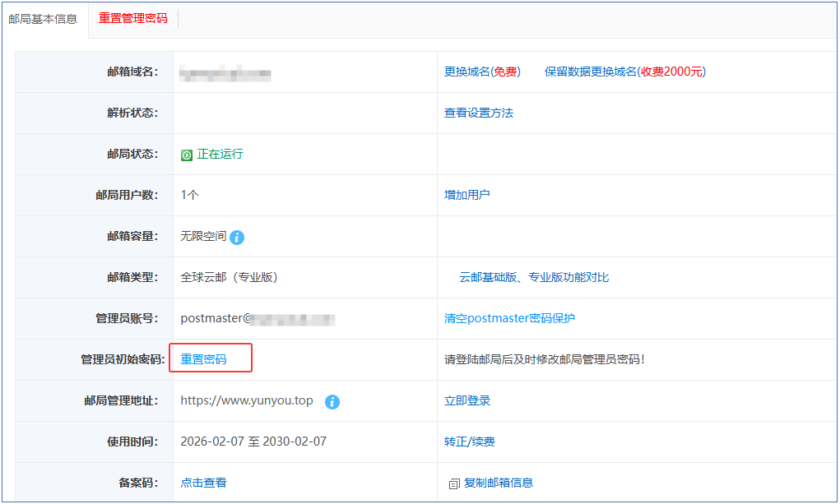
Task: Select the 邮局基本信息 tab
Action: click(x=43, y=18)
